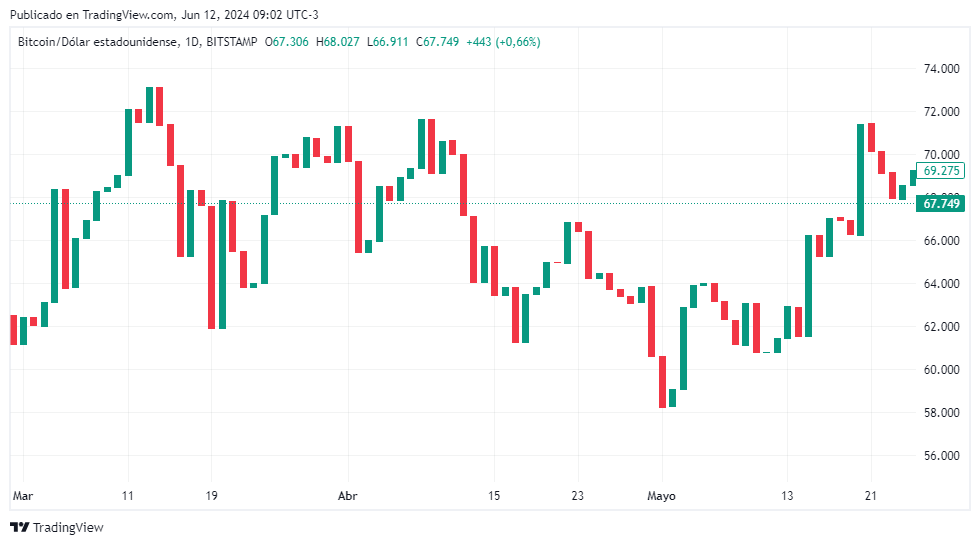Click the low value L66.911
This screenshot has width=980, height=545.
pos(387,42)
